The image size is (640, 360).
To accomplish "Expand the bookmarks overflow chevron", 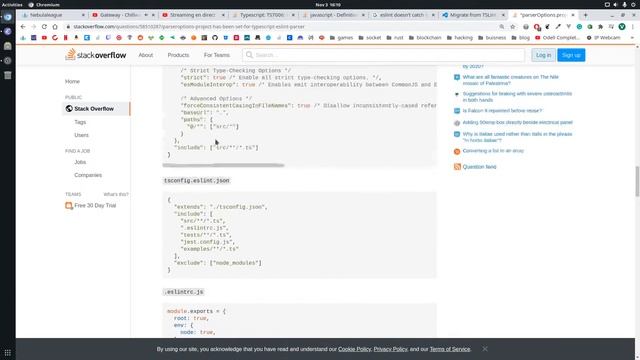I will pyautogui.click(x=632, y=38).
